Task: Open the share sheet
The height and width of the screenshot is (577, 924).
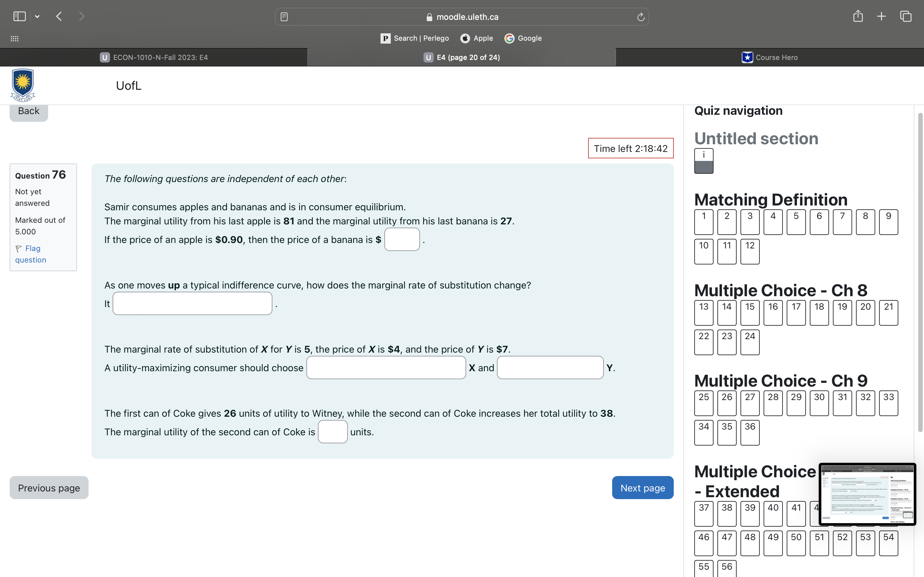Action: [858, 16]
